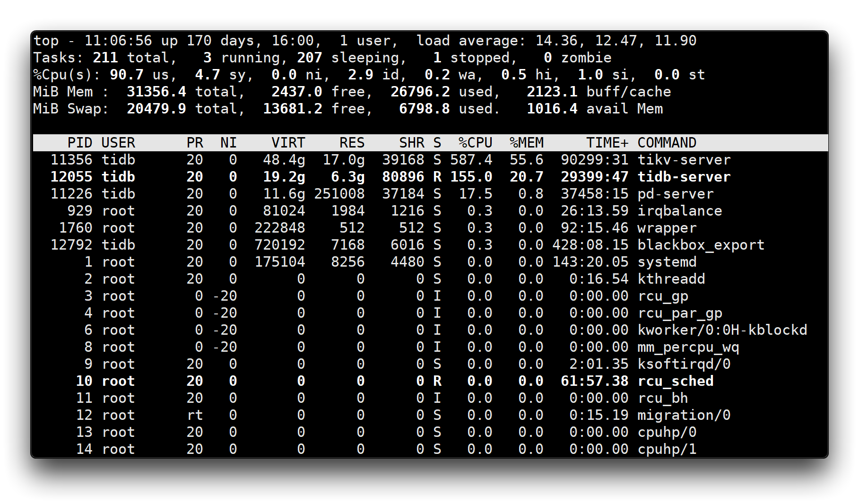The width and height of the screenshot is (859, 504).
Task: Click the SHR column header
Action: [x=412, y=143]
